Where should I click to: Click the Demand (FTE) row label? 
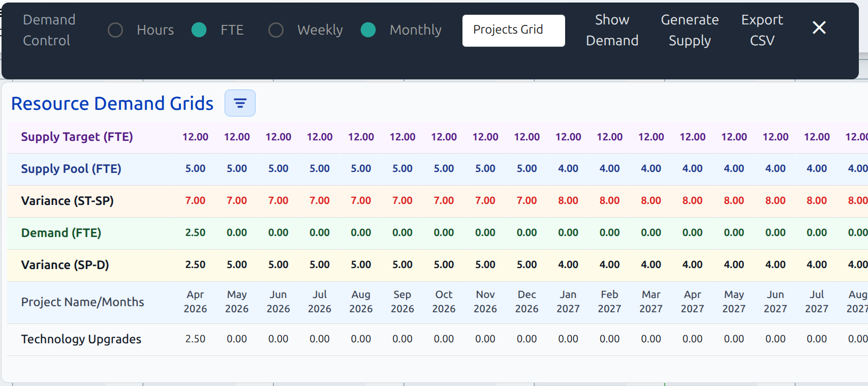click(x=61, y=233)
